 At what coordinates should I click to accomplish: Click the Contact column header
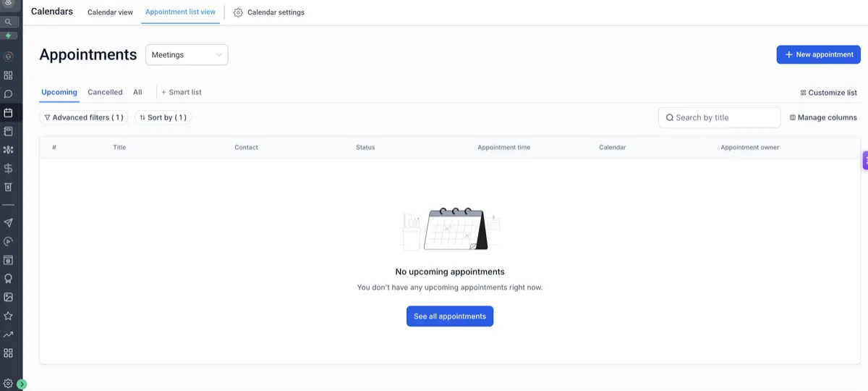point(246,148)
